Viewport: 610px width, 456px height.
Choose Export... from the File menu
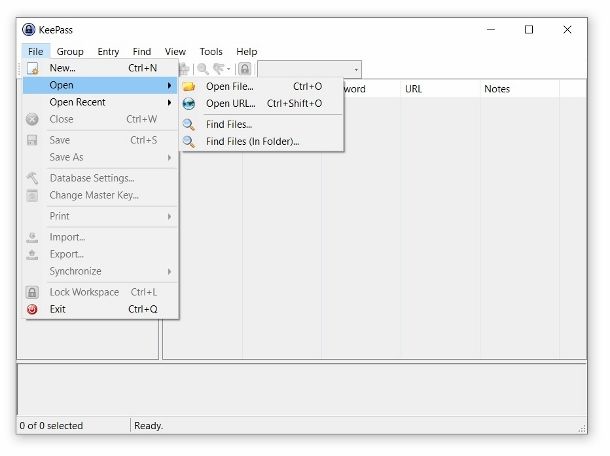pos(100,254)
